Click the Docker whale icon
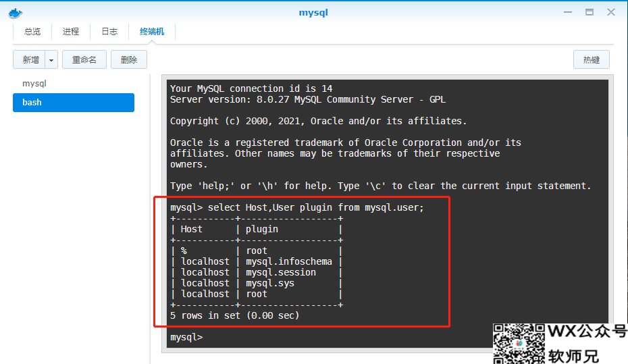Image resolution: width=628 pixels, height=364 pixels. click(x=16, y=14)
